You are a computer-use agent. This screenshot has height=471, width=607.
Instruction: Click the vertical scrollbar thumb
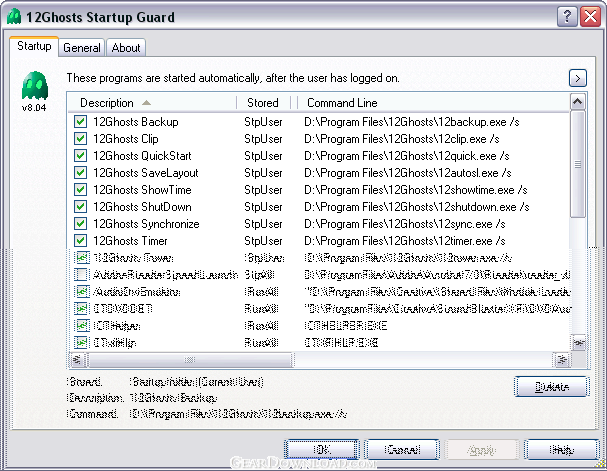578,164
